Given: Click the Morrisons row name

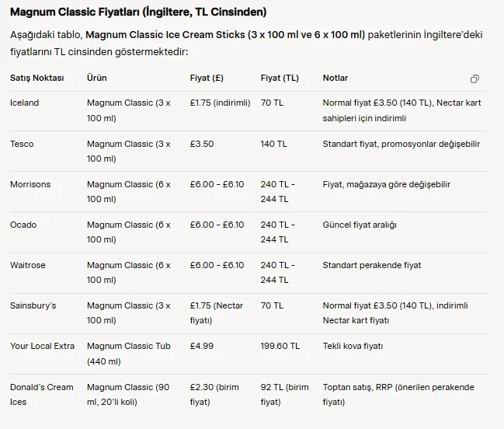Looking at the screenshot, I should (x=30, y=184).
